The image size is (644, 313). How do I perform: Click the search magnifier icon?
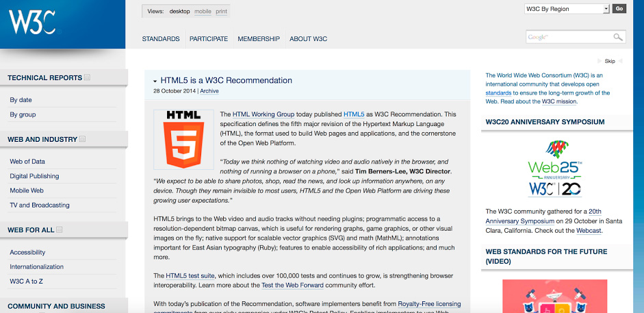pos(618,37)
